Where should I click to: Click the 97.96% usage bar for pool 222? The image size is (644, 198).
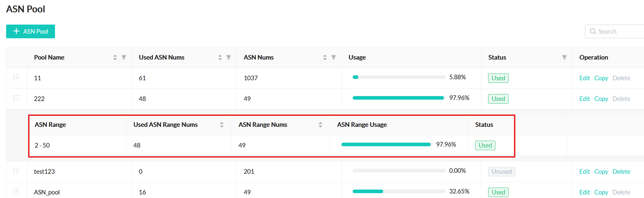click(x=398, y=98)
